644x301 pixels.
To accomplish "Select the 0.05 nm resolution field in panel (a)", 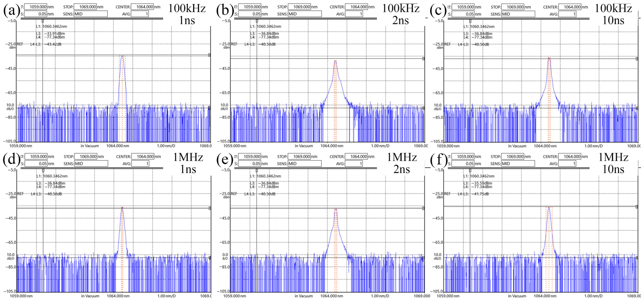I will click(36, 14).
